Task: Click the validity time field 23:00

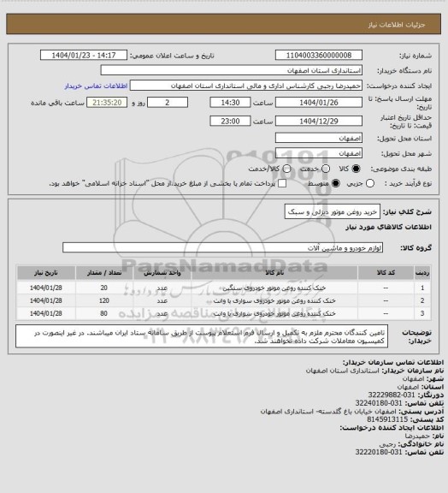Action: tap(230, 121)
